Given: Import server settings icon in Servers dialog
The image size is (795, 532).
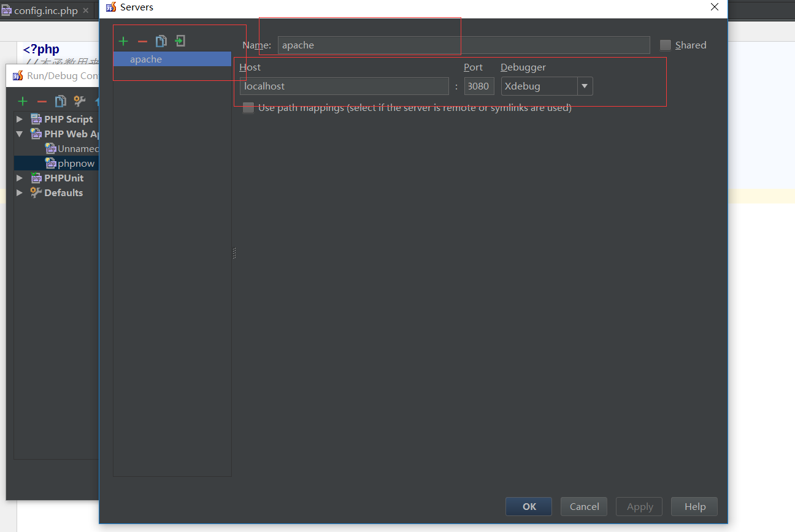Looking at the screenshot, I should click(180, 41).
